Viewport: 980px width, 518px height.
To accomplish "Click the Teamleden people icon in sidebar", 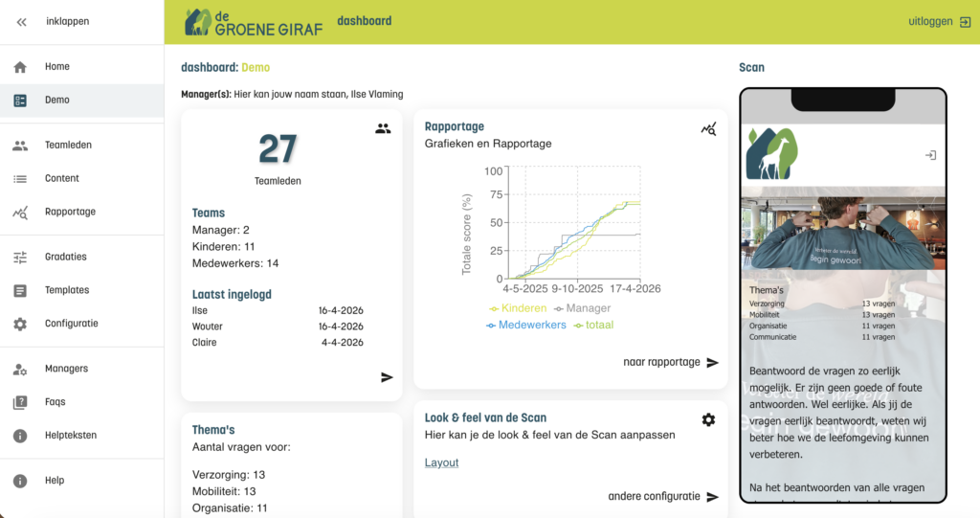I will click(20, 146).
